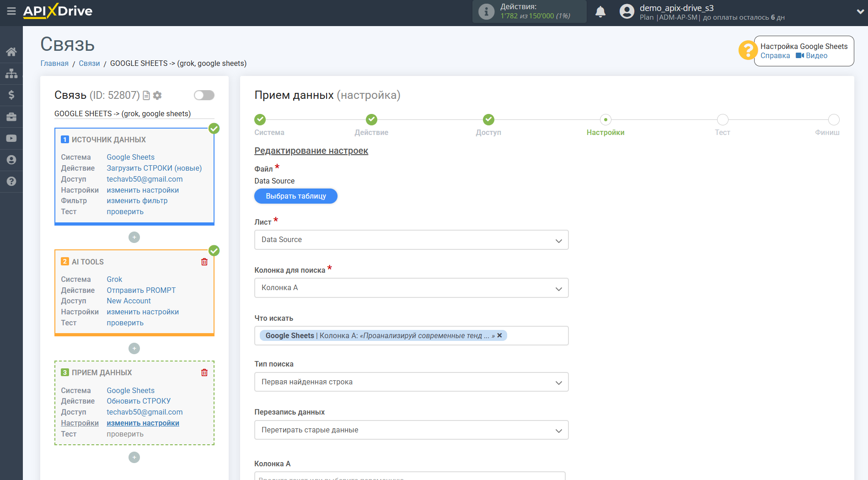The width and height of the screenshot is (868, 480).
Task: Go to the Доступ step
Action: [488, 120]
